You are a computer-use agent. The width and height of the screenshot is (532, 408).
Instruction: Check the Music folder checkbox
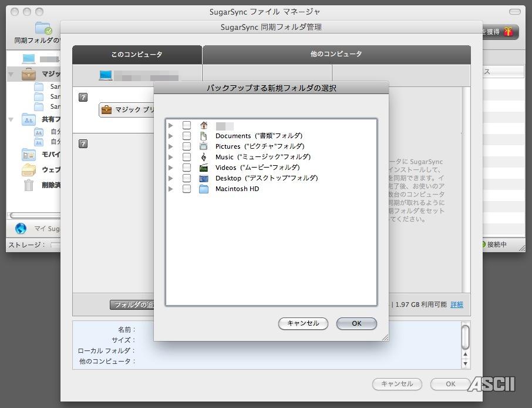click(187, 157)
